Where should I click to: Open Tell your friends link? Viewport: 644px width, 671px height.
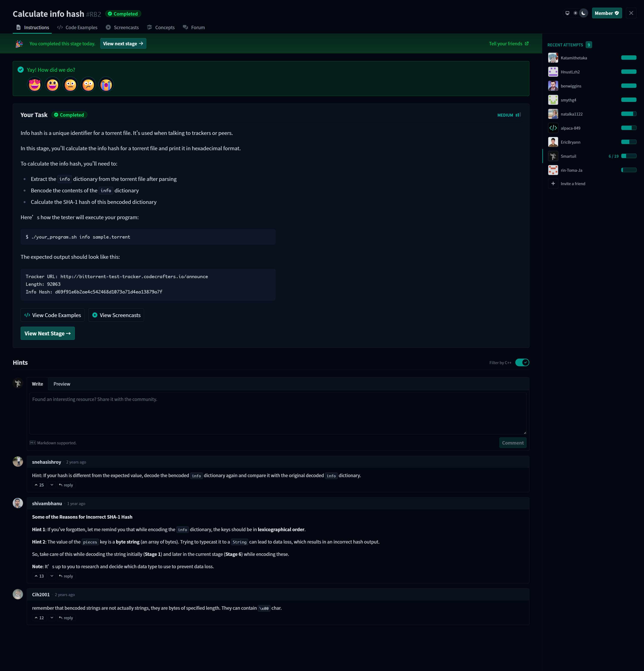coord(509,43)
